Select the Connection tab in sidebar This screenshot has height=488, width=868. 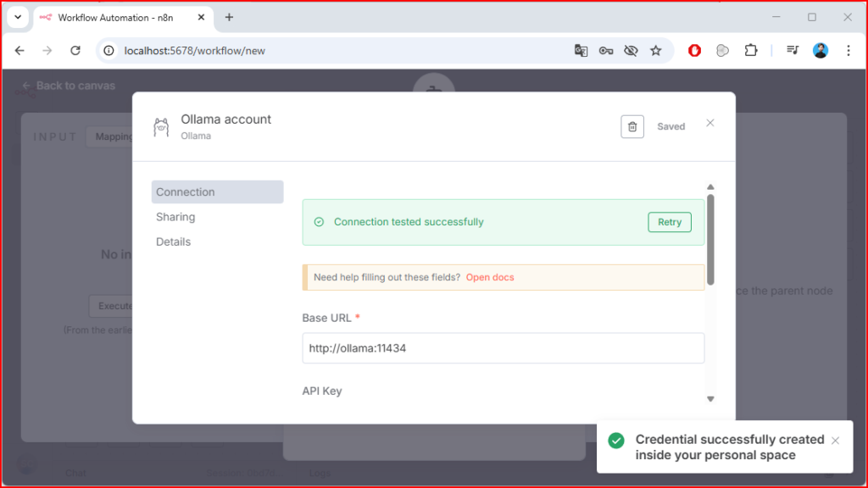pos(217,192)
